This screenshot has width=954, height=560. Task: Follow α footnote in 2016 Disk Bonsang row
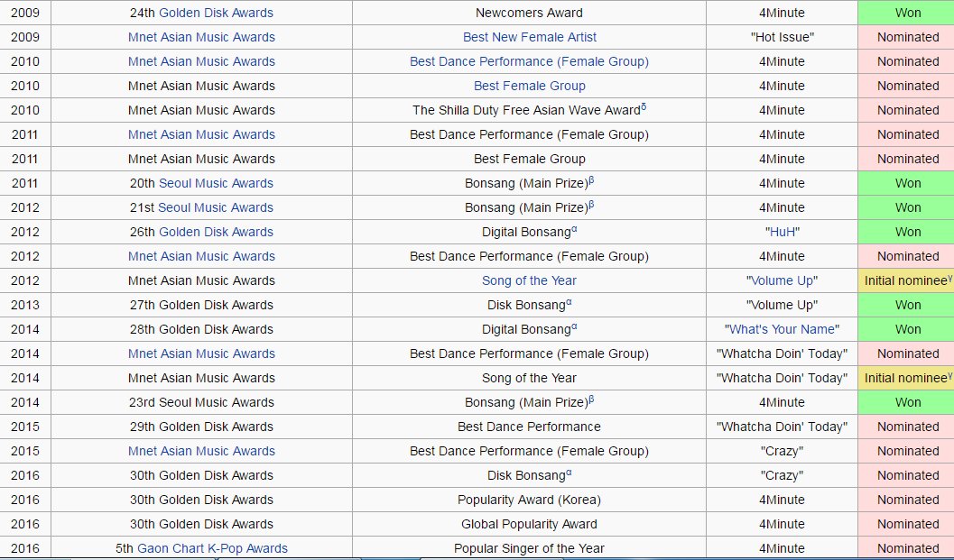[569, 472]
